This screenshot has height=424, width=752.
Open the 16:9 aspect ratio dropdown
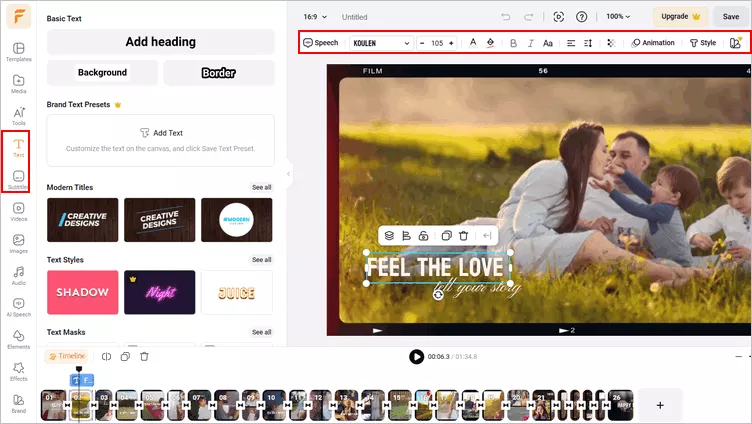coord(315,17)
